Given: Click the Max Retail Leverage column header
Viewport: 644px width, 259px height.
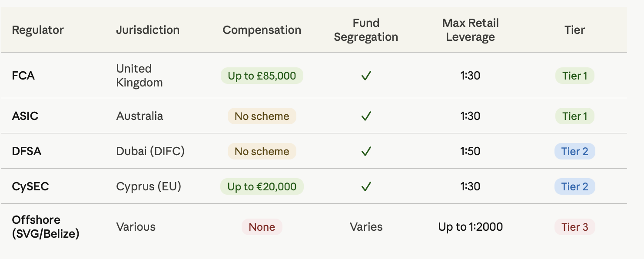Looking at the screenshot, I should (471, 30).
